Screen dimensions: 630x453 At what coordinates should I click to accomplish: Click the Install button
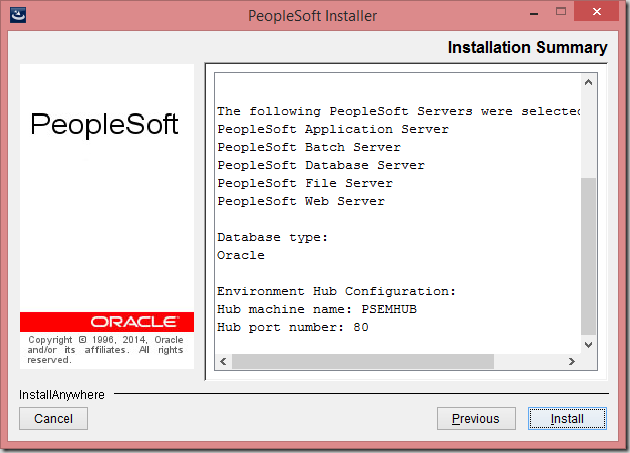click(x=567, y=418)
